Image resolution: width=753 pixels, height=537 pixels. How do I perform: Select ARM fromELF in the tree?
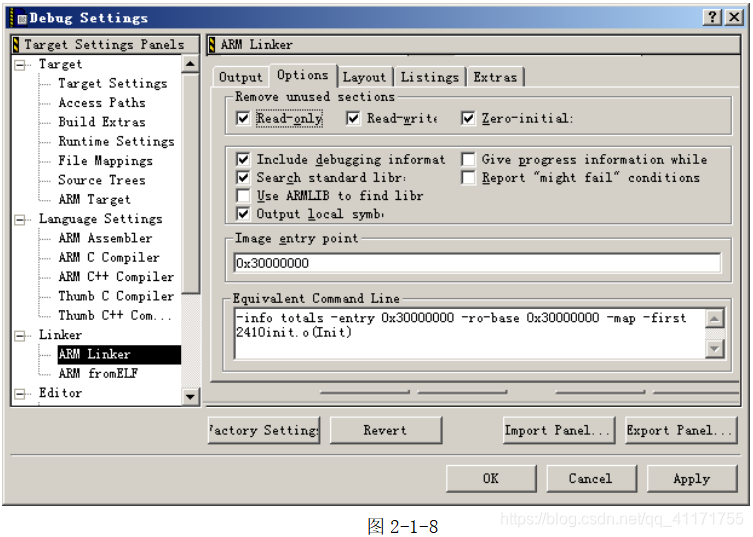tap(98, 374)
